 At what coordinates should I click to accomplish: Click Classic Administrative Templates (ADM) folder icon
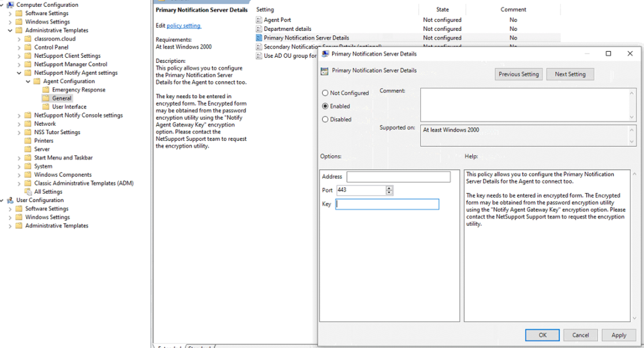(28, 183)
